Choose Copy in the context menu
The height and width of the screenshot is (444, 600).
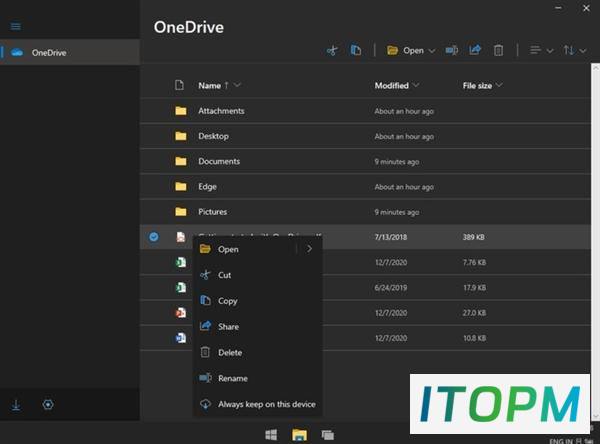[x=257, y=301]
